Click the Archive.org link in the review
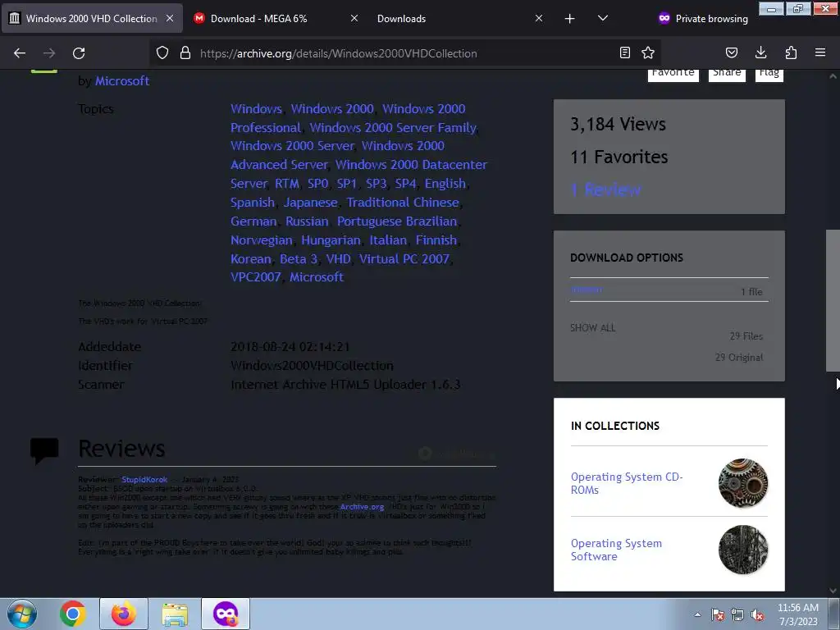The width and height of the screenshot is (840, 630). coord(362,507)
